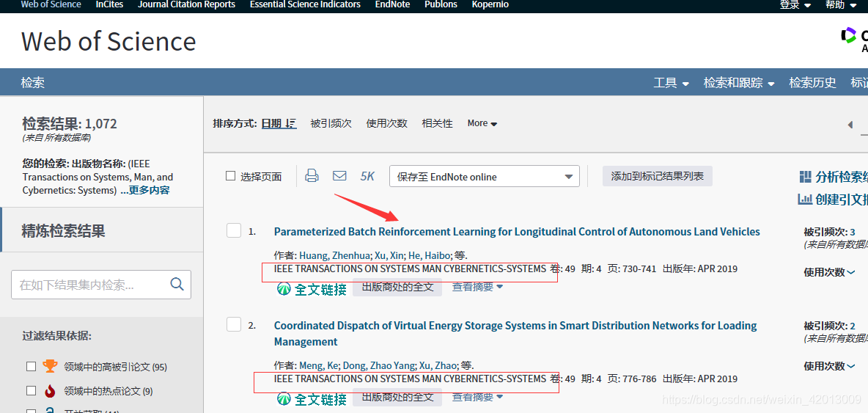Go to EndNote in top bar

coord(392,4)
